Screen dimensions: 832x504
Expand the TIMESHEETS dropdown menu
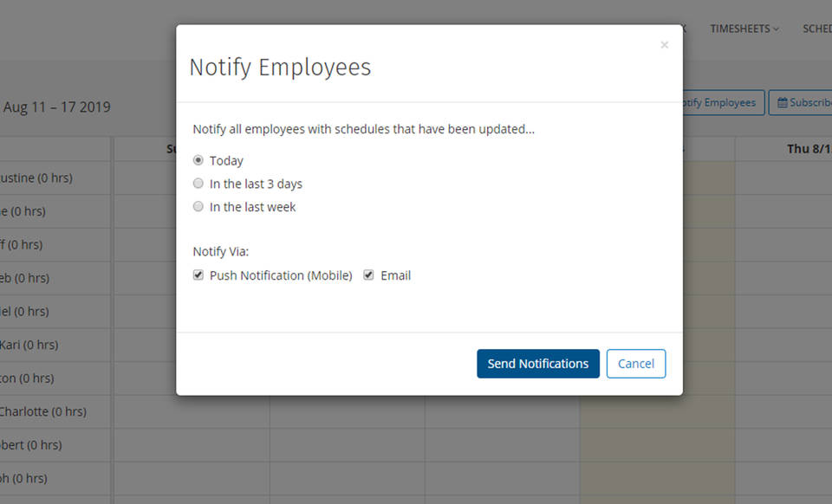point(744,29)
